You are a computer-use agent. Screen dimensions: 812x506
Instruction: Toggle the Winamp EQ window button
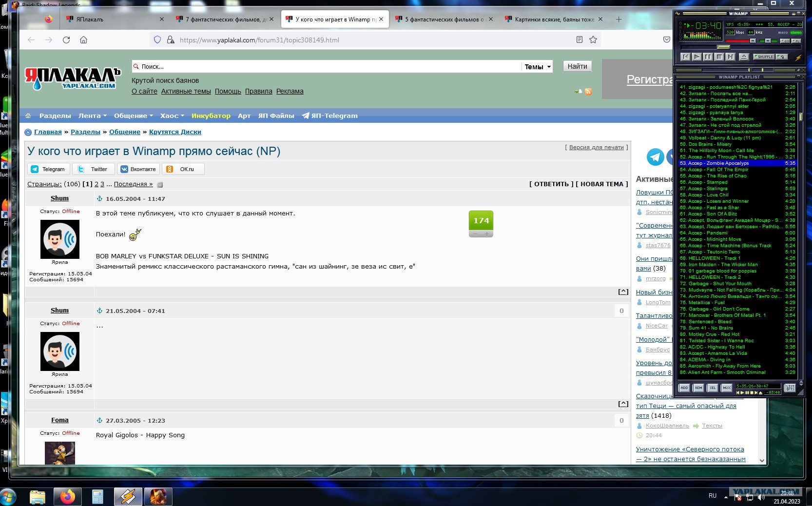785,41
